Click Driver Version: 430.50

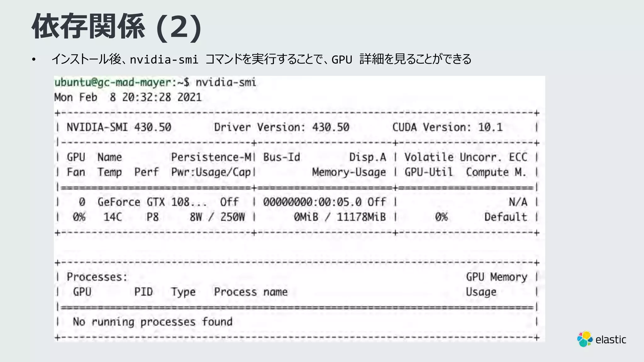point(281,127)
